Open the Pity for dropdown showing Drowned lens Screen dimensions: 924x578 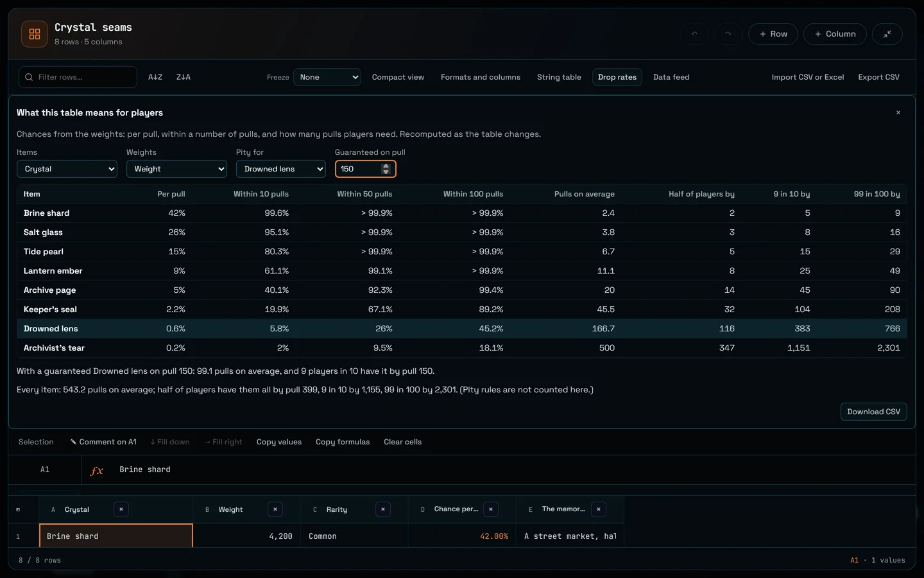[281, 169]
